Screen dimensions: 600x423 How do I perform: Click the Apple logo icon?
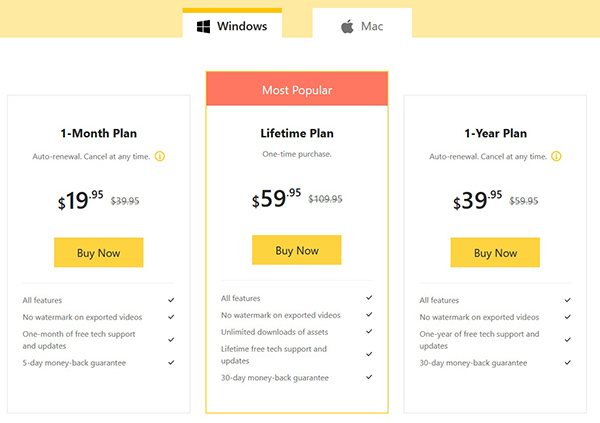pyautogui.click(x=347, y=26)
